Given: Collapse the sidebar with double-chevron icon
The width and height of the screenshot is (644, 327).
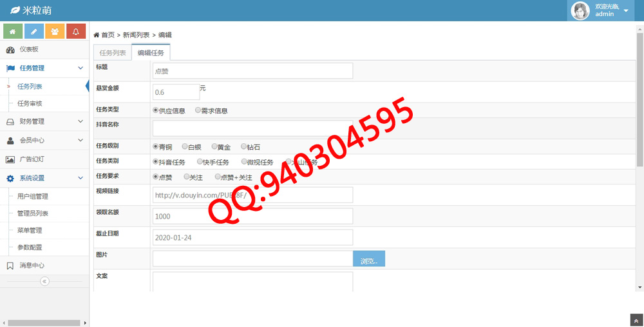Looking at the screenshot, I should (x=44, y=281).
